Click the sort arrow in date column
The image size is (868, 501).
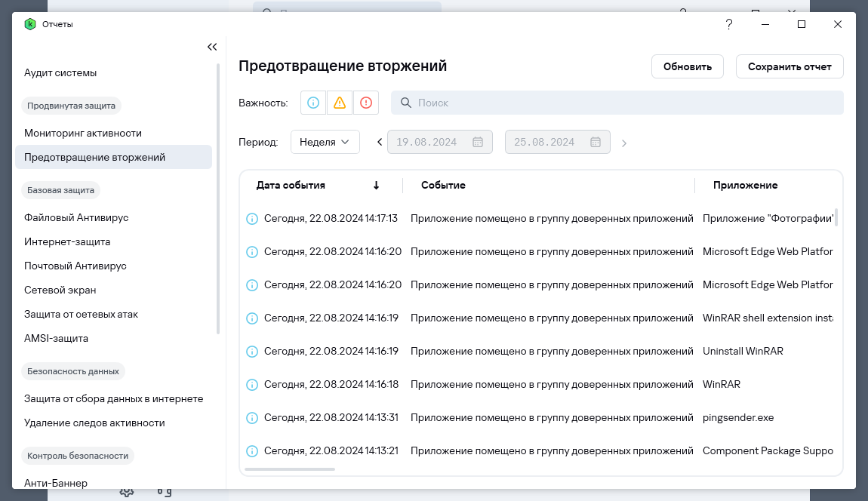pos(376,185)
